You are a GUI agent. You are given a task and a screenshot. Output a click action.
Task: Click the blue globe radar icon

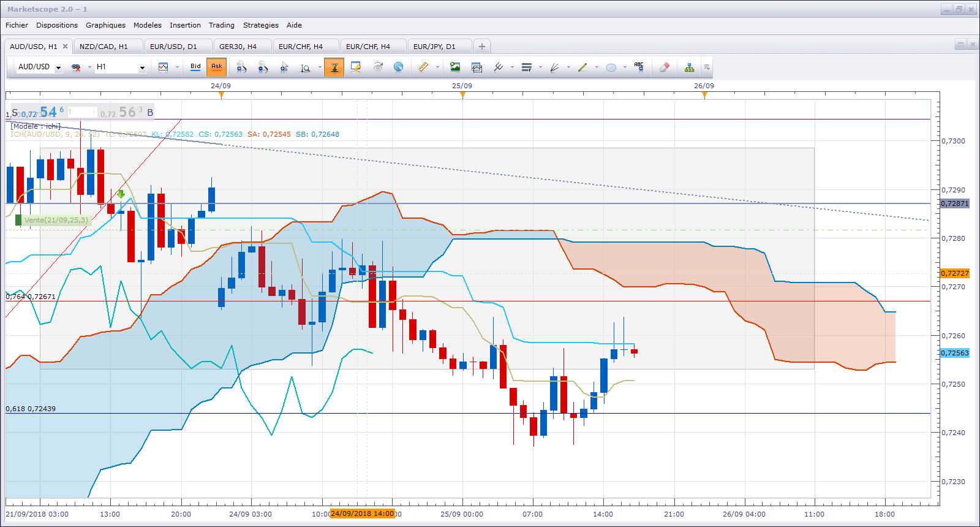[x=399, y=67]
